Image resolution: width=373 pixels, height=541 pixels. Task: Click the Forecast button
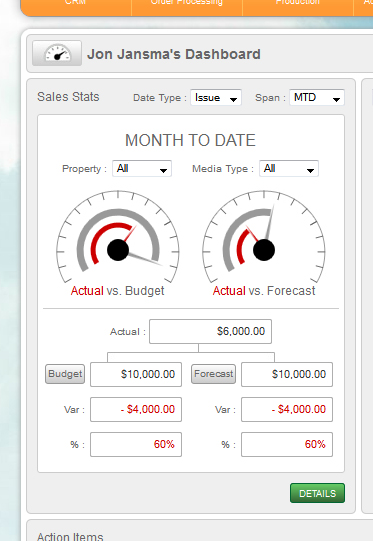[214, 374]
